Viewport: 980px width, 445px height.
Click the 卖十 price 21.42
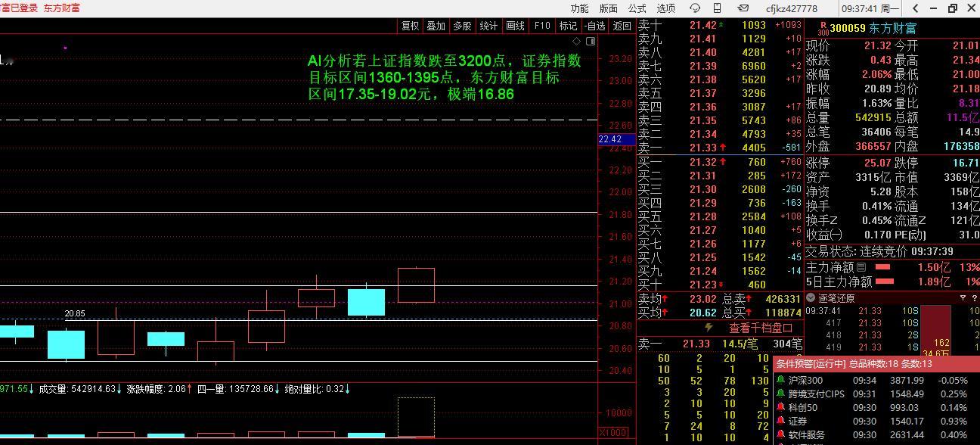[703, 25]
